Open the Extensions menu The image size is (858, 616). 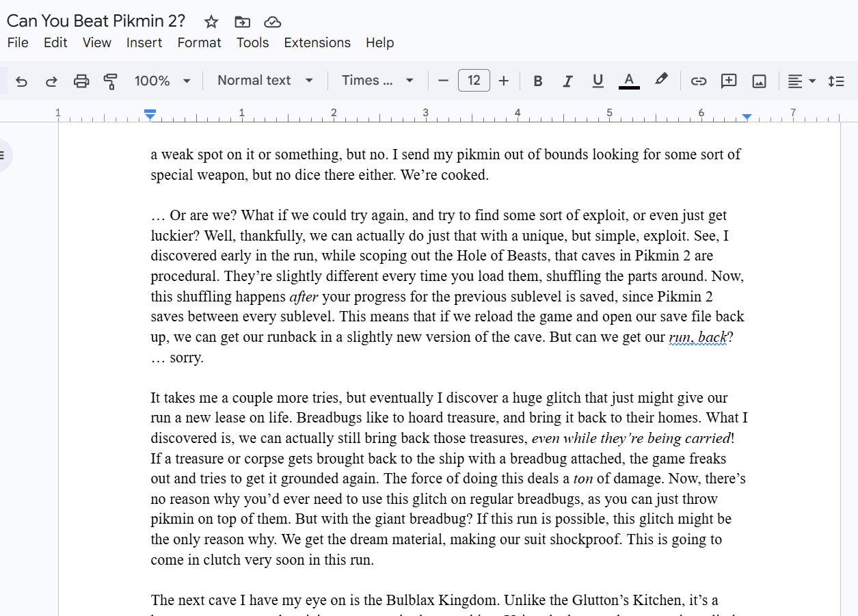tap(317, 42)
